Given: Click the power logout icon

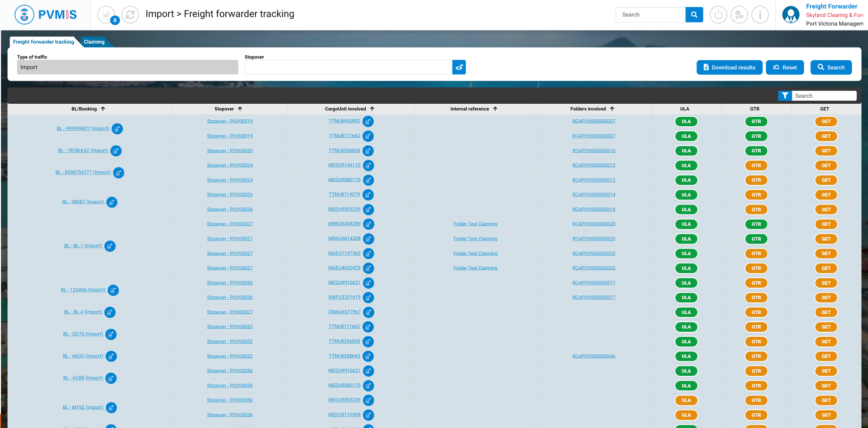Looking at the screenshot, I should [718, 15].
